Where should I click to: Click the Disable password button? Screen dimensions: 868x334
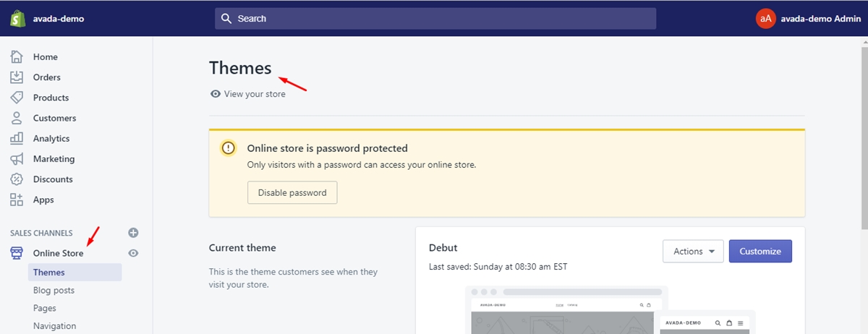coord(292,193)
